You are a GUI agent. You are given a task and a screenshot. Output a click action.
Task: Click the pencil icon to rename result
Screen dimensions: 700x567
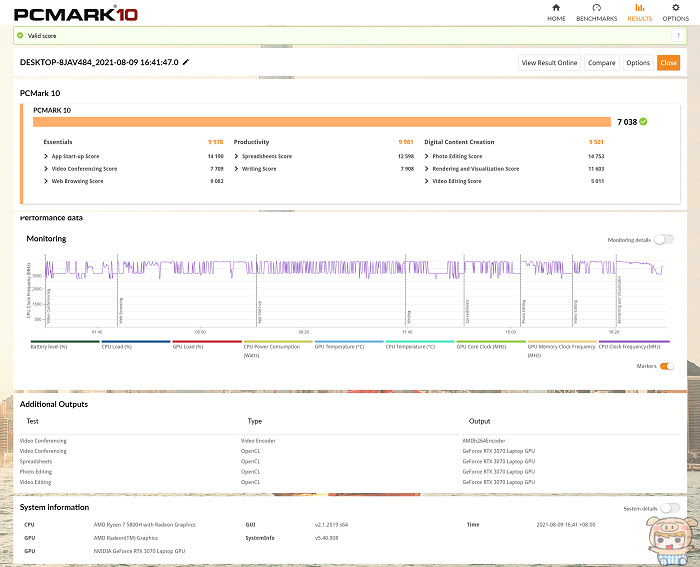point(186,62)
